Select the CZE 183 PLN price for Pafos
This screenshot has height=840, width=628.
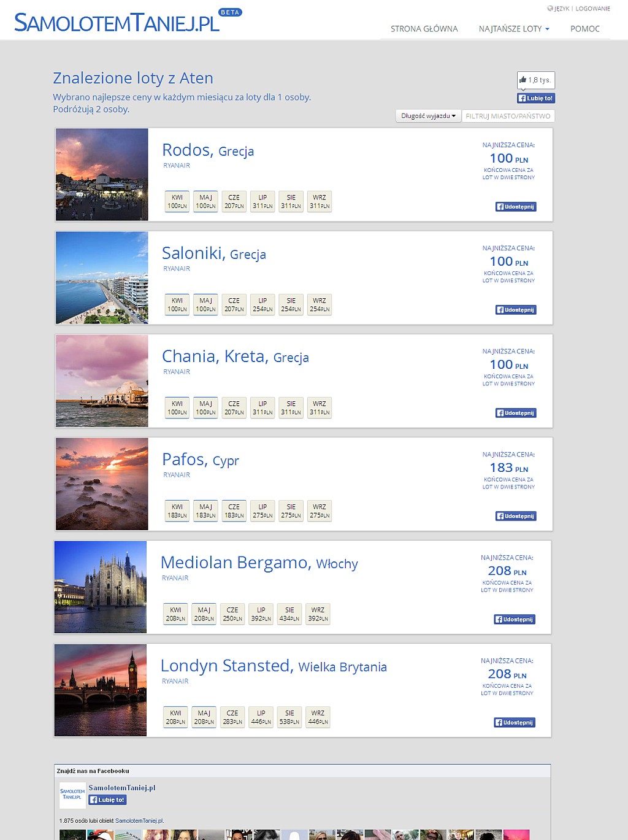tap(234, 511)
